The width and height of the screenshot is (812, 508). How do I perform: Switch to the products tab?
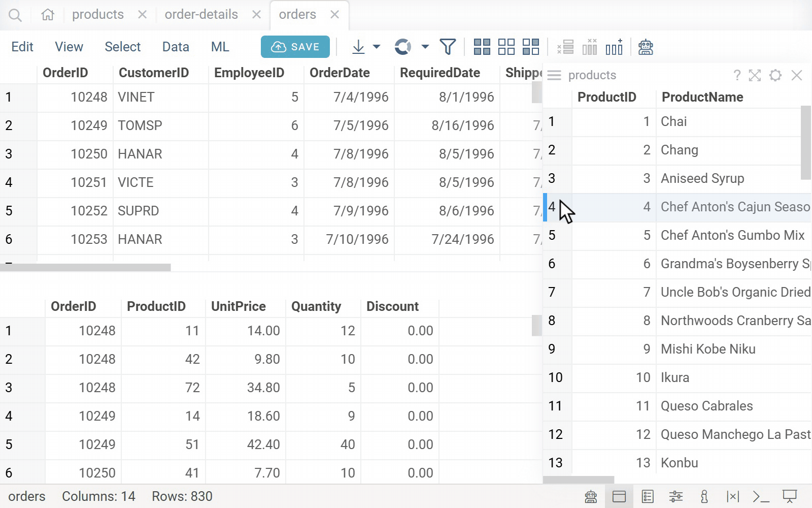point(98,14)
